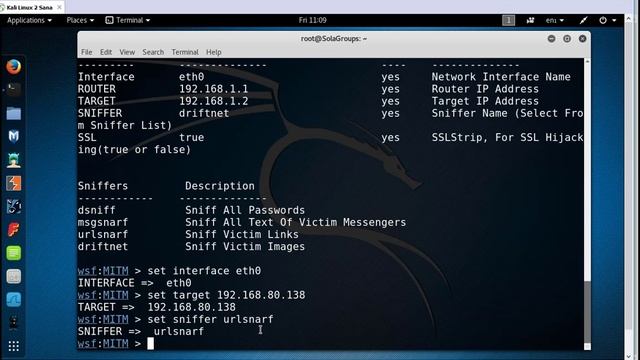Click the 'Sniff Victim Images' description
The width and height of the screenshot is (640, 360).
(245, 247)
